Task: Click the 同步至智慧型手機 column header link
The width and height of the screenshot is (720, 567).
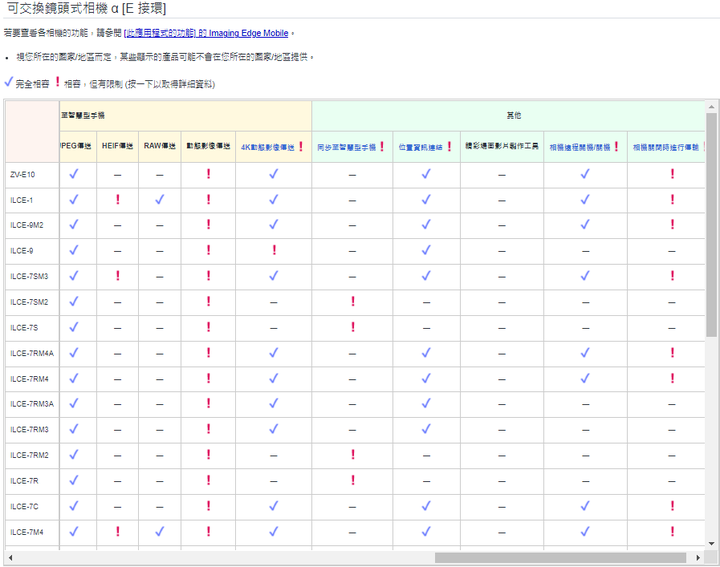Action: [x=347, y=147]
